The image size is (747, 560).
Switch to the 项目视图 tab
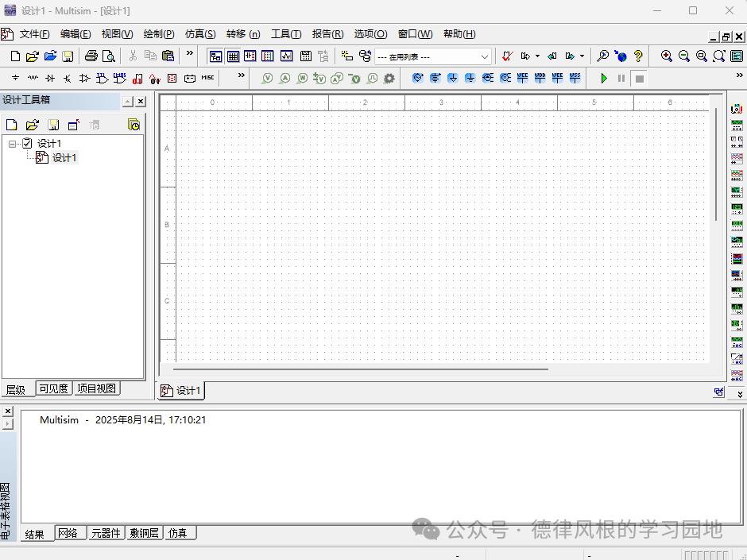pyautogui.click(x=97, y=388)
